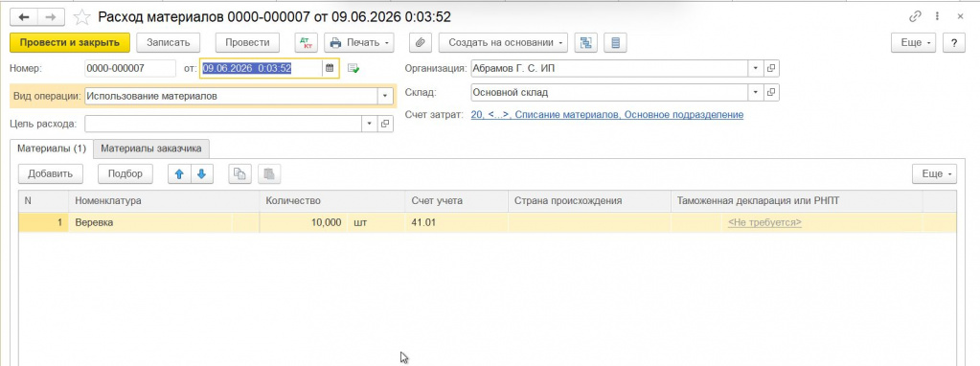Viewport: 980px width, 366px height.
Task: Open the report list icon
Action: [616, 42]
